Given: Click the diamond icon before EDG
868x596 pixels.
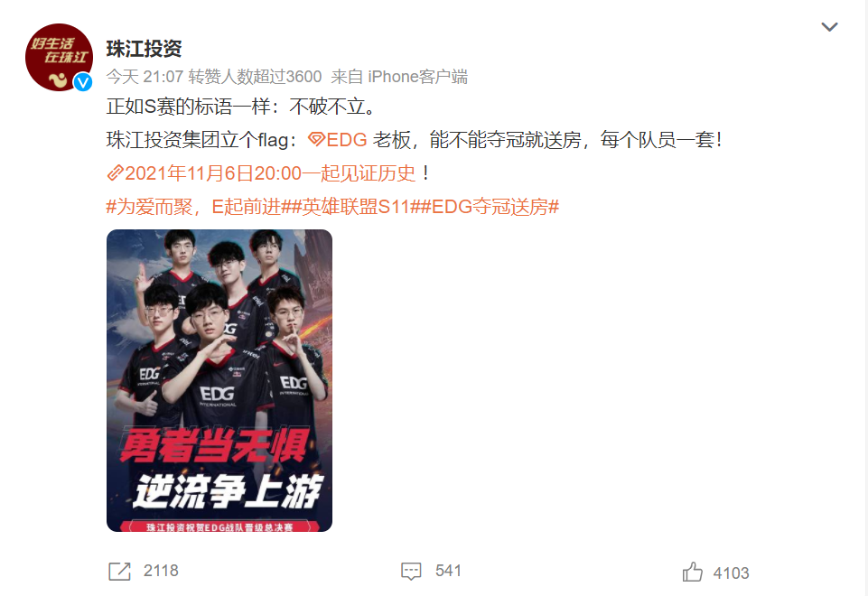Looking at the screenshot, I should pos(316,139).
